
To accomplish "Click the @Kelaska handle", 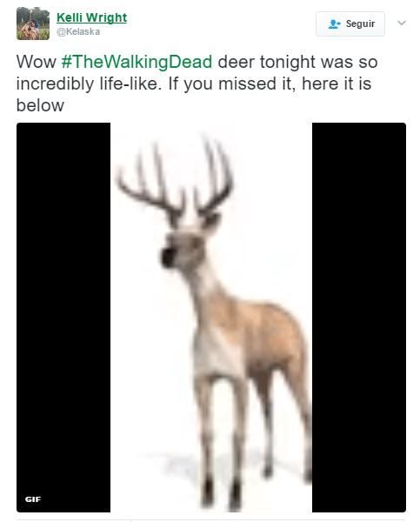I will tap(78, 31).
